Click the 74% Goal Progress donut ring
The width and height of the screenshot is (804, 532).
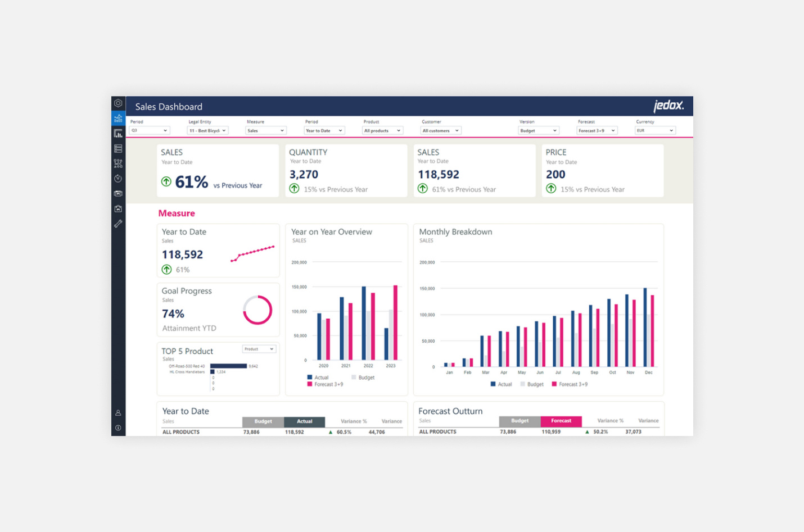[257, 310]
